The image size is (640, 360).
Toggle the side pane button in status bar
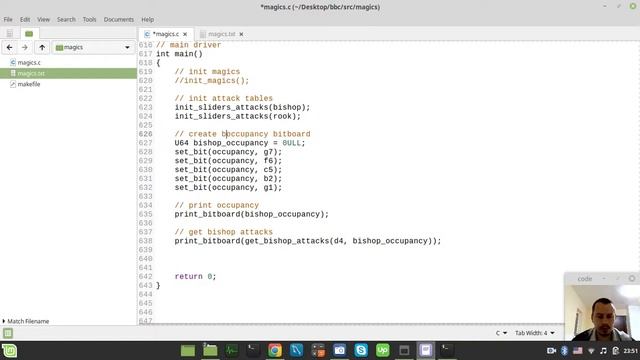8,333
